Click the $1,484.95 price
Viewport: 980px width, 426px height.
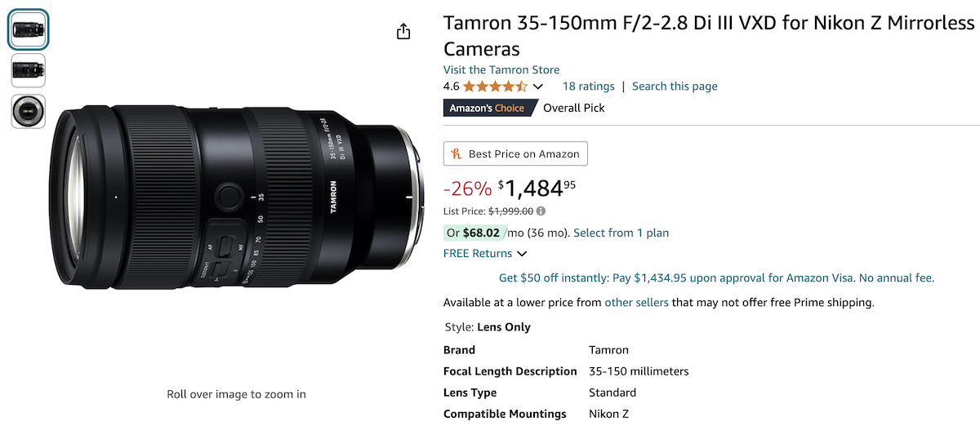coord(537,189)
